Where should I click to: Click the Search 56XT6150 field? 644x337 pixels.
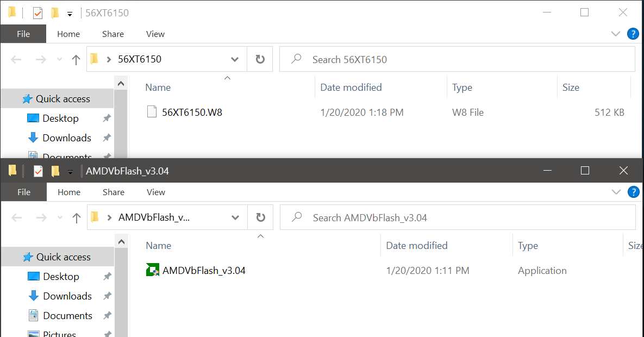pos(457,59)
